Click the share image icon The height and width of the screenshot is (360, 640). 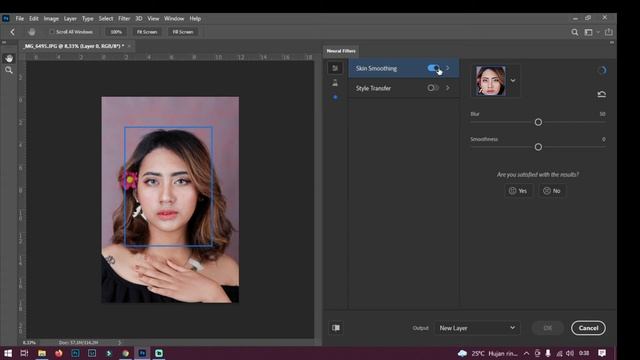tap(609, 32)
